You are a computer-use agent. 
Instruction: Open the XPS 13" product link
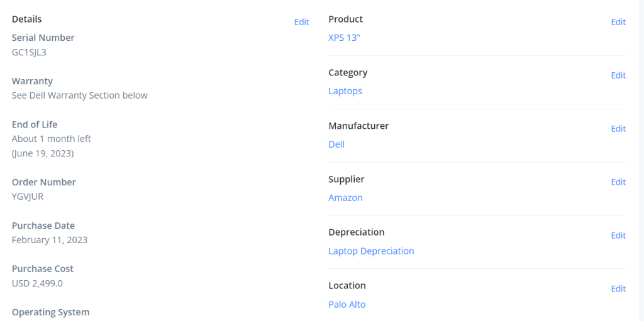click(x=344, y=38)
